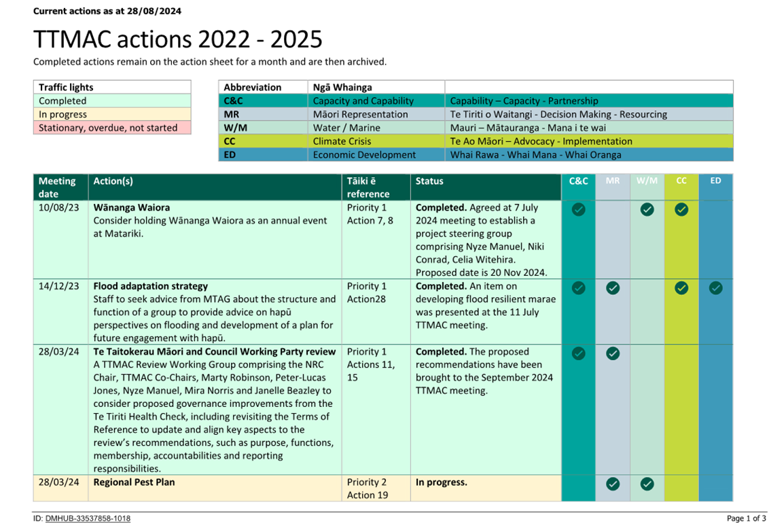
Task: Click the "Flood adaptation strategy" action title
Action: 150,286
